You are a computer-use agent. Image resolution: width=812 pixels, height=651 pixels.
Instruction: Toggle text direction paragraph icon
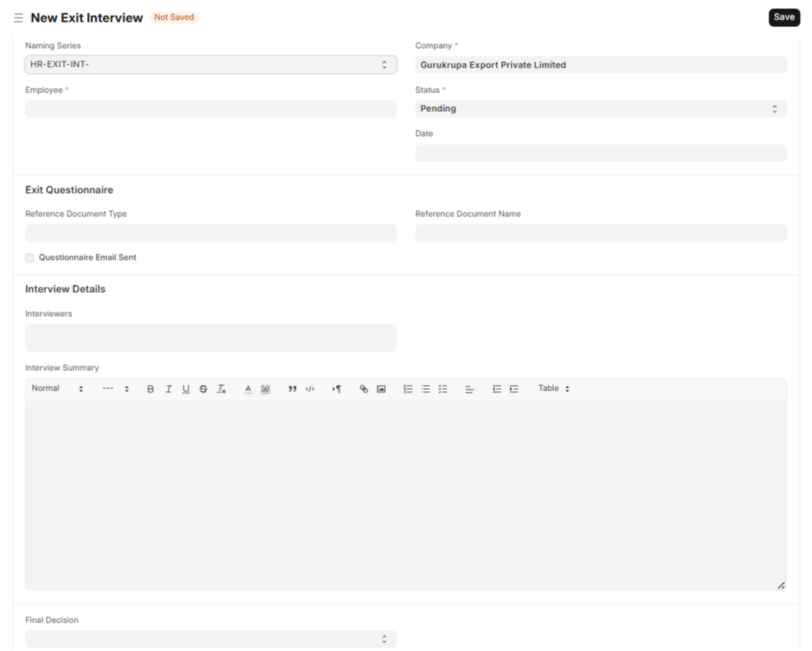[x=337, y=389]
